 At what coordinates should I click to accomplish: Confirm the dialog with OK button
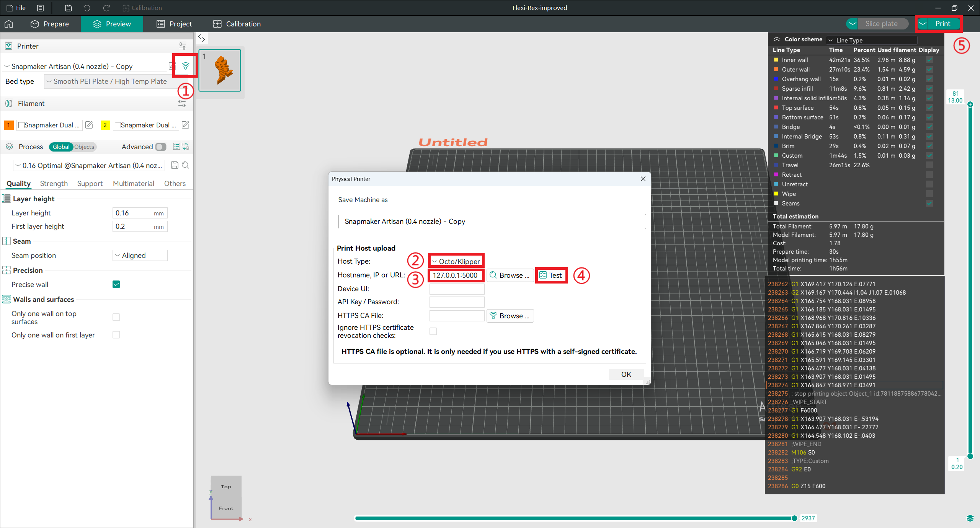(626, 374)
